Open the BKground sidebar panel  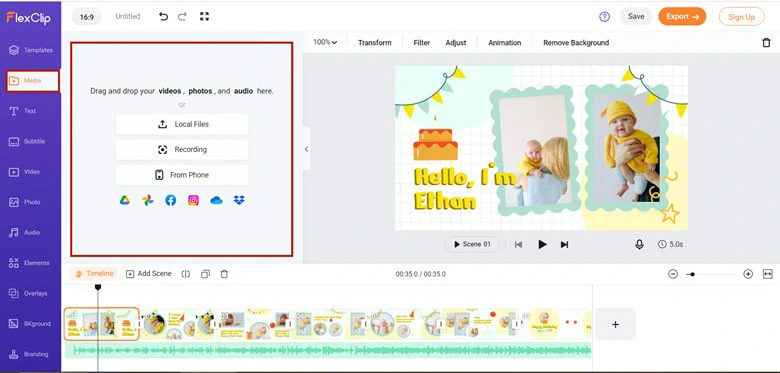(x=30, y=324)
